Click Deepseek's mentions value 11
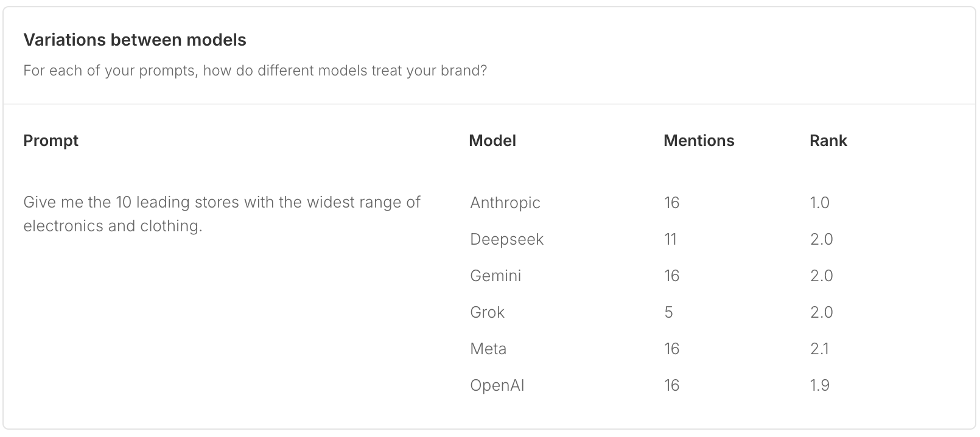The width and height of the screenshot is (980, 437). [670, 239]
